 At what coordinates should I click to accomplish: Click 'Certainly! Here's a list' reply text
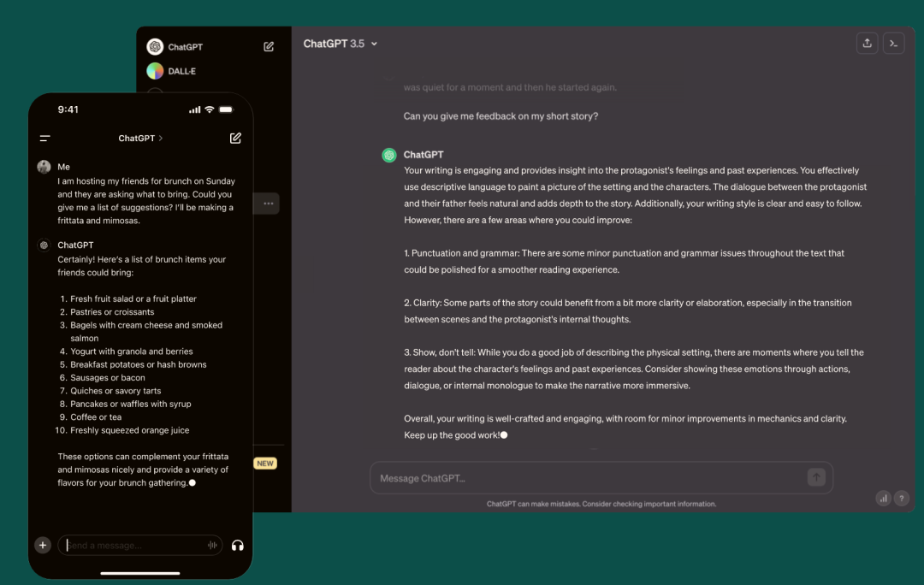[141, 266]
